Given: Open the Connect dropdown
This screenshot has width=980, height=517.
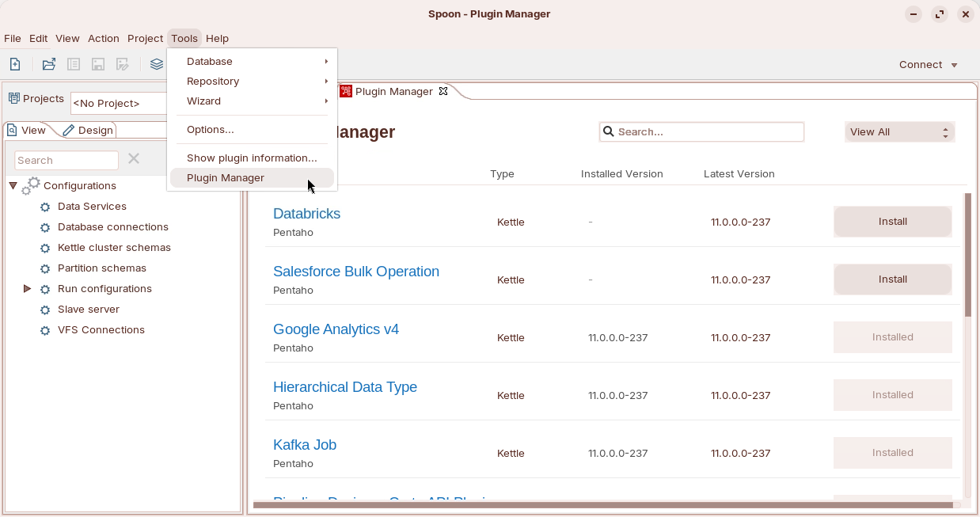Looking at the screenshot, I should click(x=929, y=65).
